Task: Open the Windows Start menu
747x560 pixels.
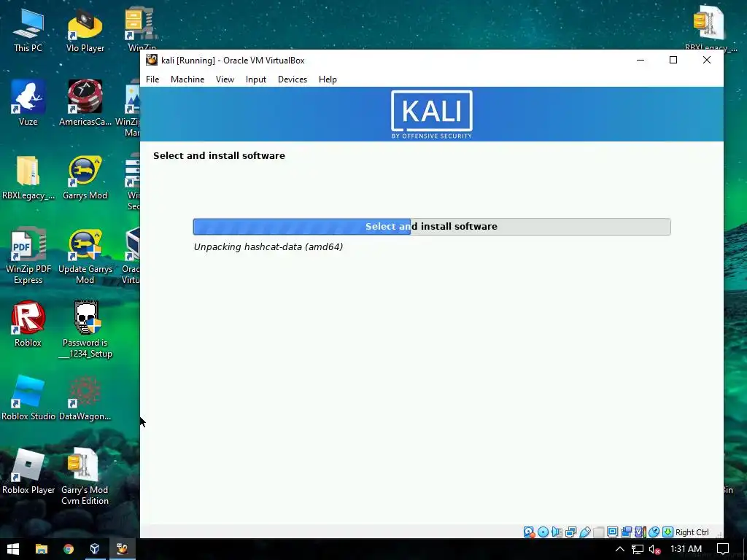Action: pos(13,549)
